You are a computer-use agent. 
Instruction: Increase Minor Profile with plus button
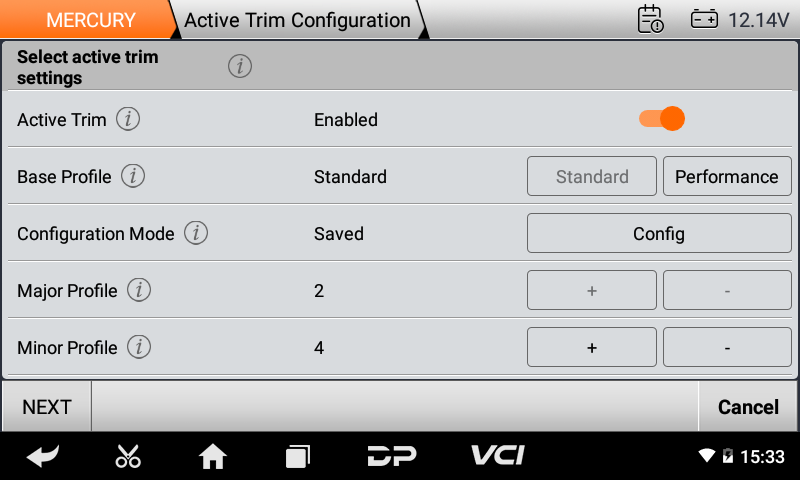click(592, 348)
